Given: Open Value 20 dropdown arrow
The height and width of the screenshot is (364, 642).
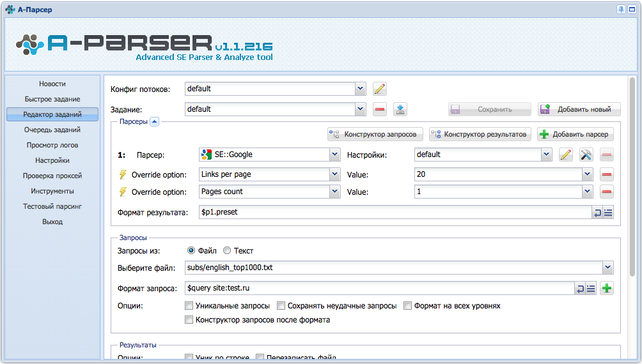Looking at the screenshot, I should click(588, 174).
